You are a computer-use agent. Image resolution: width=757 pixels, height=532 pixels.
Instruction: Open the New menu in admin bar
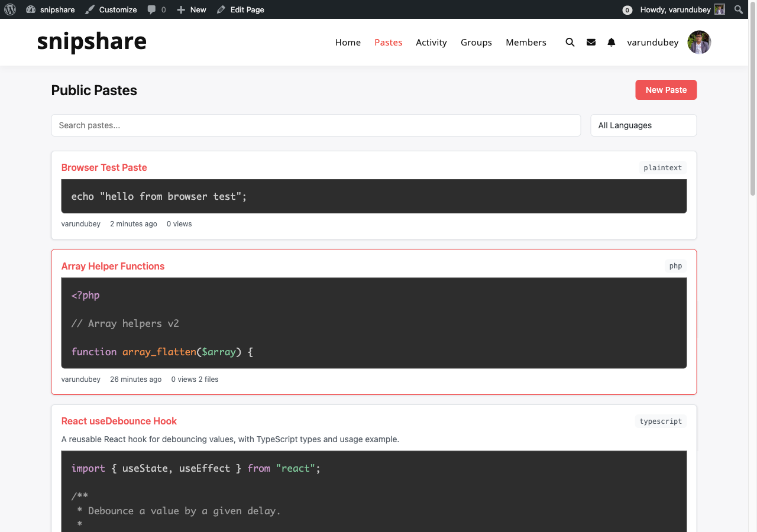(x=192, y=9)
